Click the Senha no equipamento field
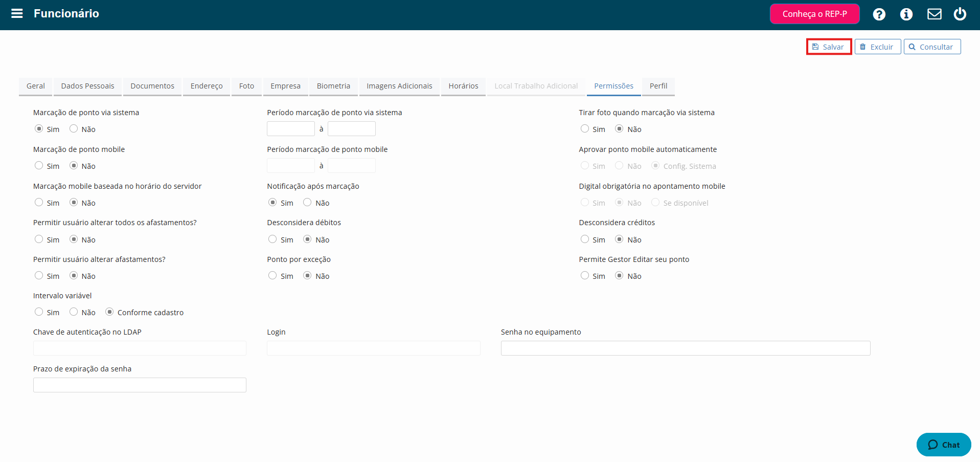The image size is (980, 462). (686, 348)
